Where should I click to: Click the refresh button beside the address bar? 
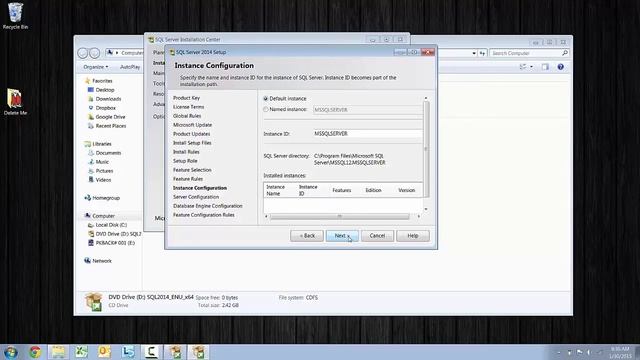(482, 53)
